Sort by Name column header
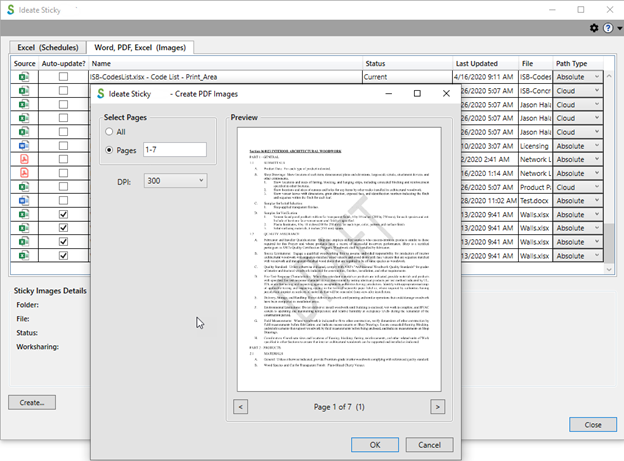The height and width of the screenshot is (461, 624). (x=226, y=63)
